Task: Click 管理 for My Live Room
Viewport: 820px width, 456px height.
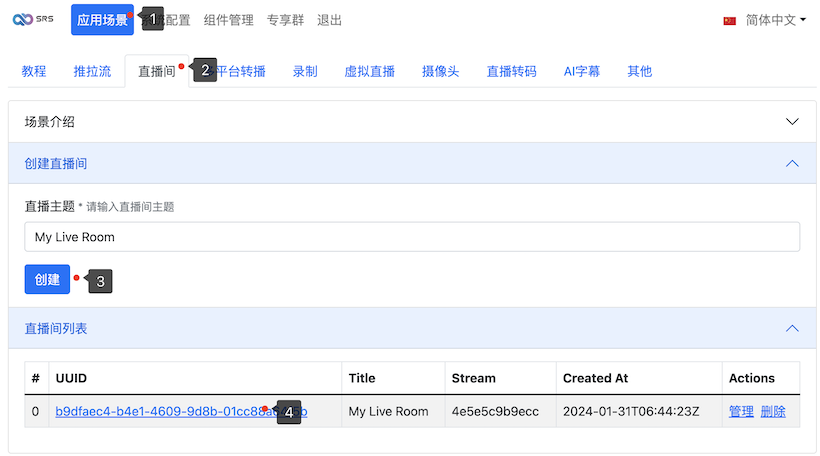Action: (741, 411)
